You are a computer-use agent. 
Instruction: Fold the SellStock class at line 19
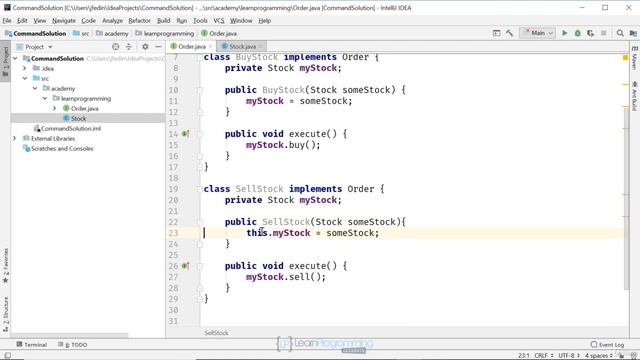click(x=200, y=189)
